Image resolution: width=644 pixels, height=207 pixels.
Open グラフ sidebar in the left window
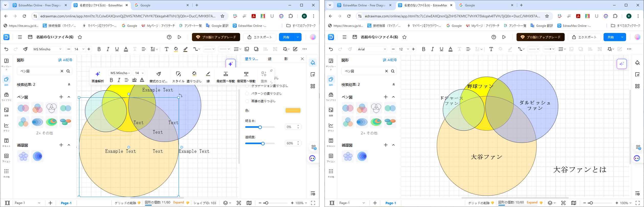6,127
